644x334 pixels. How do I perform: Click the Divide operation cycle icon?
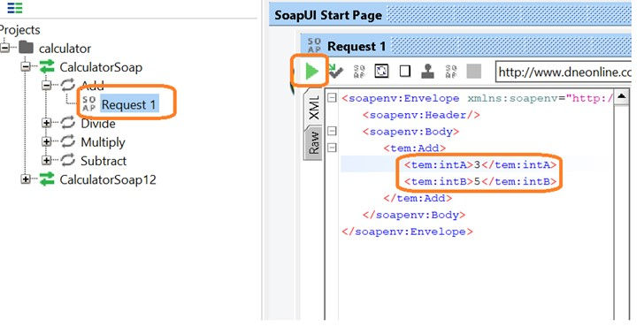click(x=68, y=122)
